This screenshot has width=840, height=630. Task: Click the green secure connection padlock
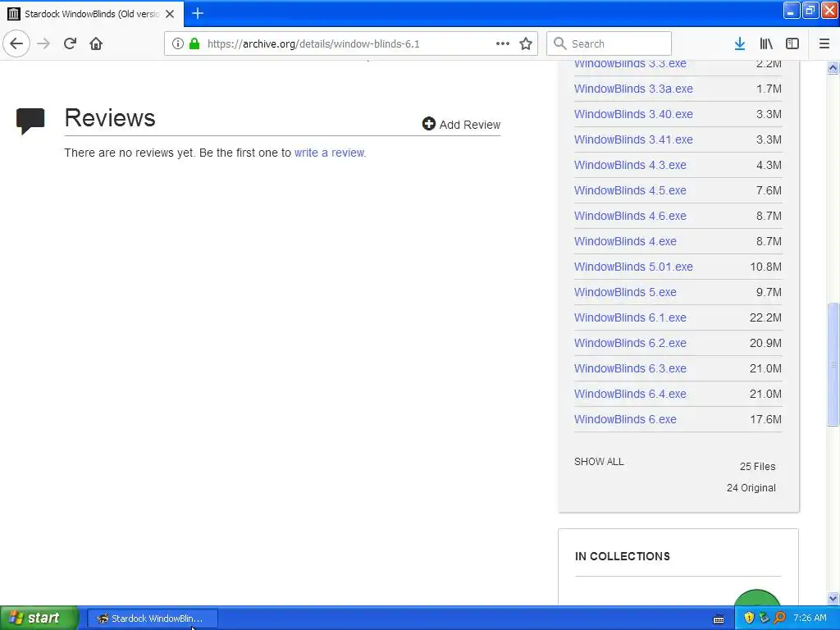click(x=194, y=43)
